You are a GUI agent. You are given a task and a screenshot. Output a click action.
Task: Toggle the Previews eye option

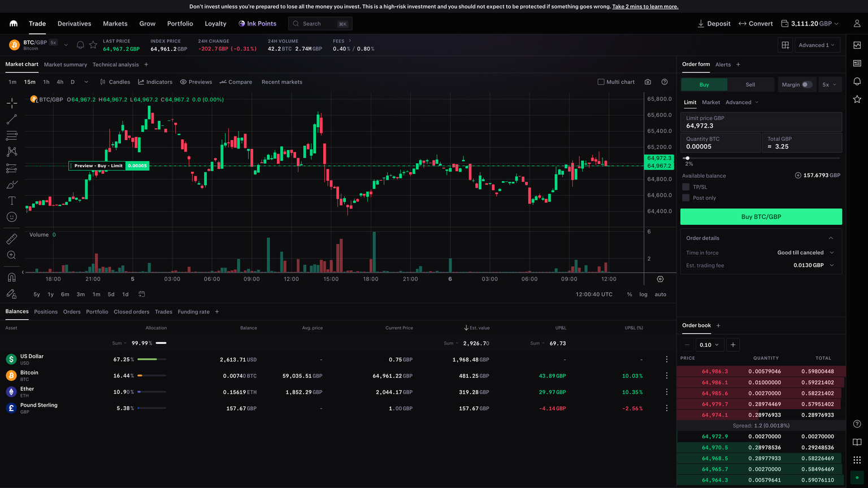[x=196, y=82]
